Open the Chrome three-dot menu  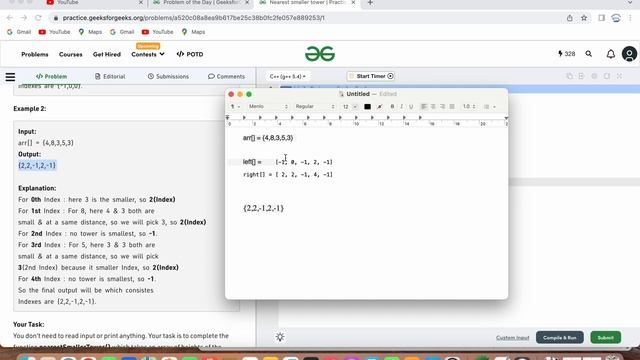point(630,18)
